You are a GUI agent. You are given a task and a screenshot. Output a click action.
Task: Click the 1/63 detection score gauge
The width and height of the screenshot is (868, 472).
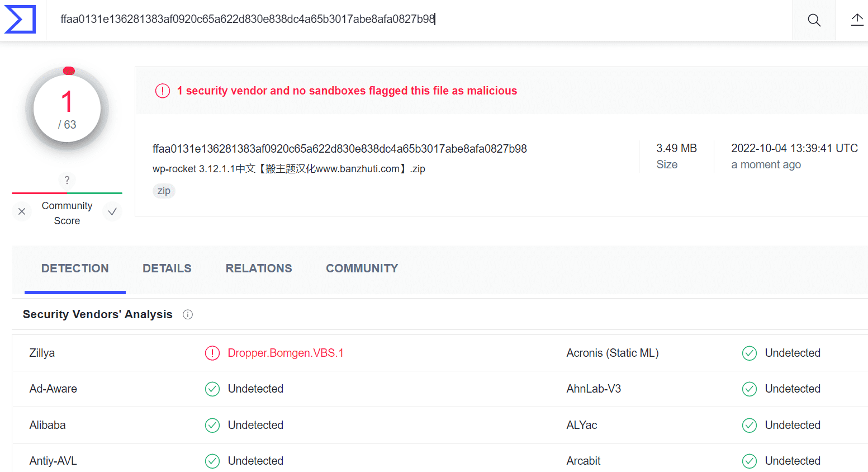click(x=67, y=109)
